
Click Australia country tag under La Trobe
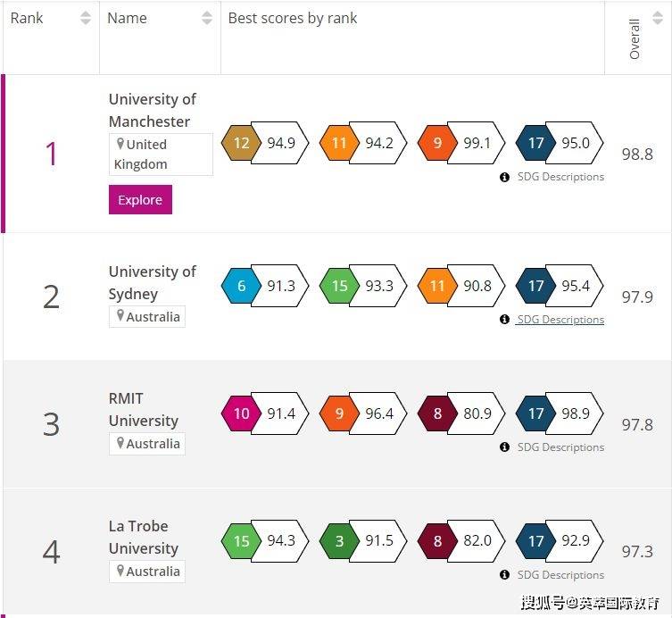click(147, 572)
